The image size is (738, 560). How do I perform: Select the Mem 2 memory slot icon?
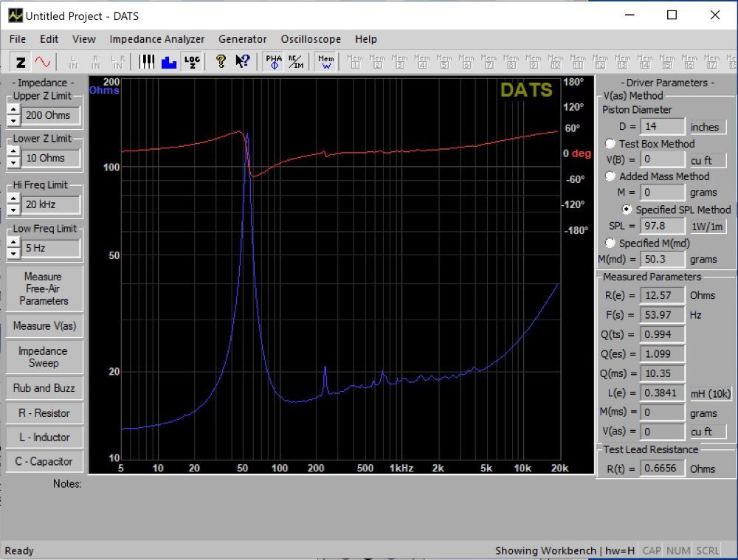click(377, 62)
